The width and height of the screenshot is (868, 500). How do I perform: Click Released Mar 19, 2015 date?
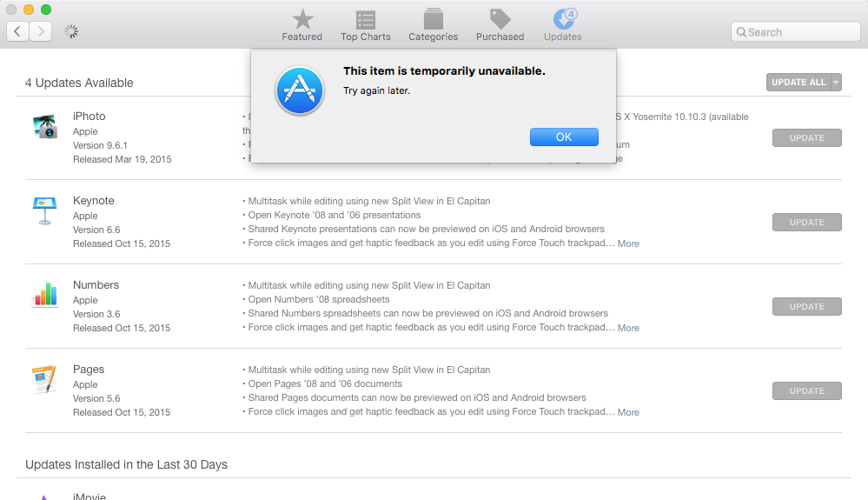tap(123, 159)
